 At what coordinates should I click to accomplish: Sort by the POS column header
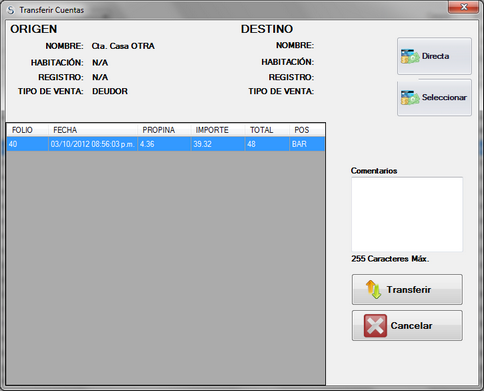307,130
